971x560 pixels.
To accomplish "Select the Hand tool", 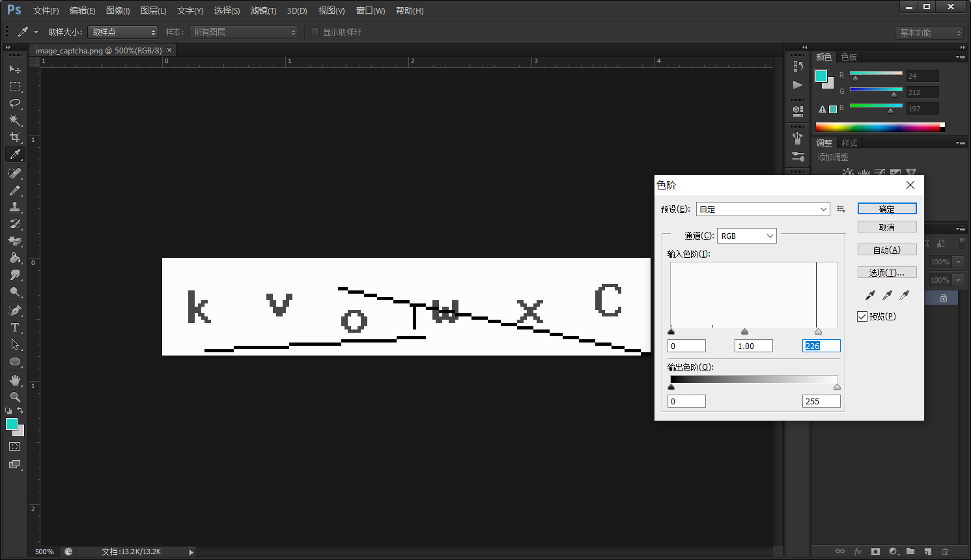I will point(15,380).
